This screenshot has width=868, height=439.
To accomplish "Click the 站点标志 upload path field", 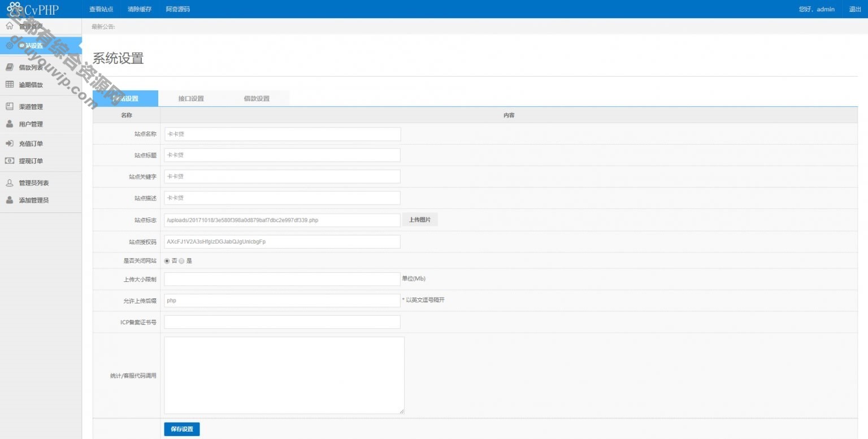I will (283, 220).
